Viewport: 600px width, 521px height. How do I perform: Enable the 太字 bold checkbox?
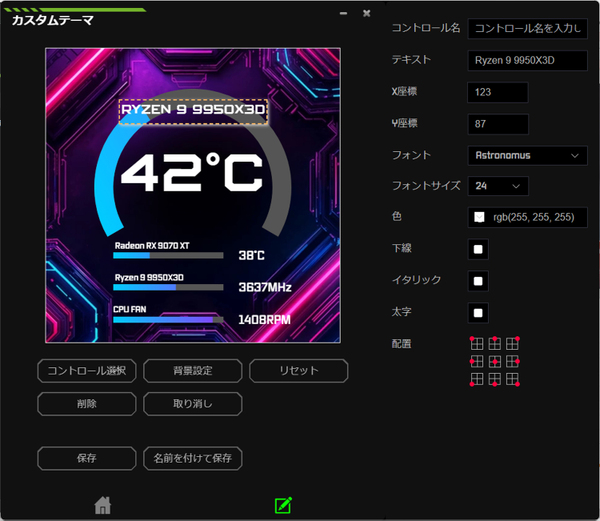478,313
